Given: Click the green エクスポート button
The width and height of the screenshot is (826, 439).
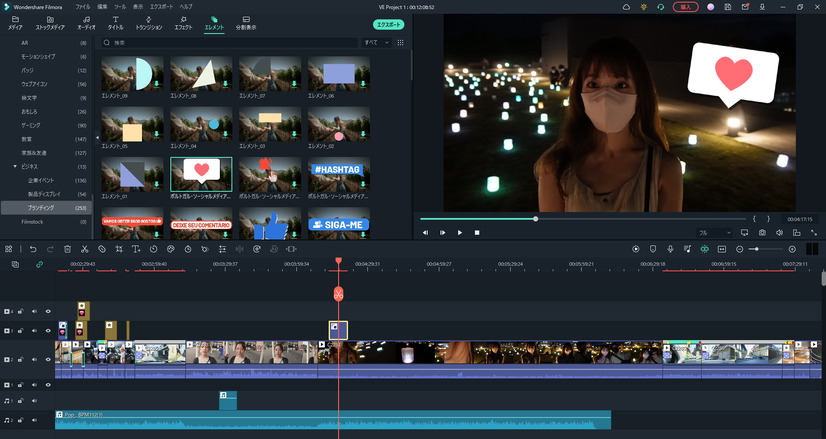Looking at the screenshot, I should click(x=389, y=25).
